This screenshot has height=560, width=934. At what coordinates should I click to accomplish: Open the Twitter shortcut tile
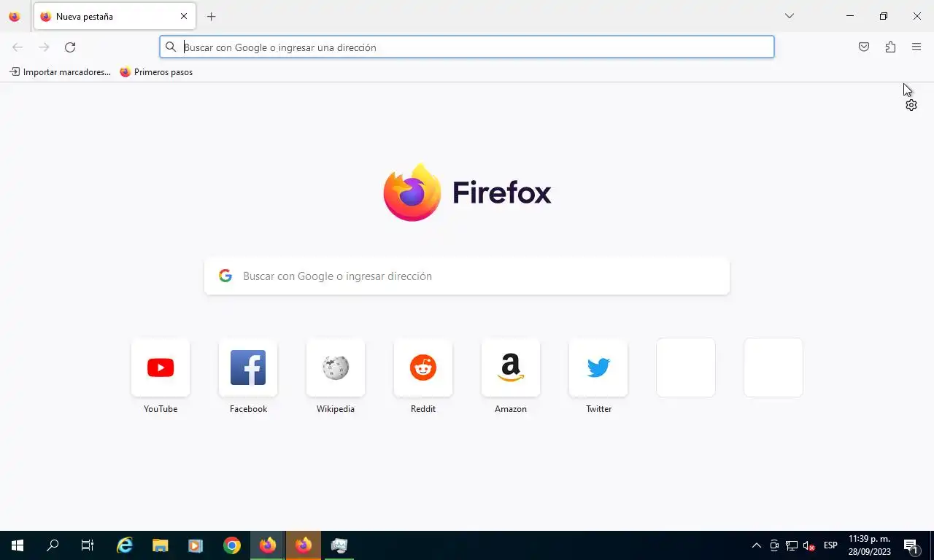click(x=598, y=367)
